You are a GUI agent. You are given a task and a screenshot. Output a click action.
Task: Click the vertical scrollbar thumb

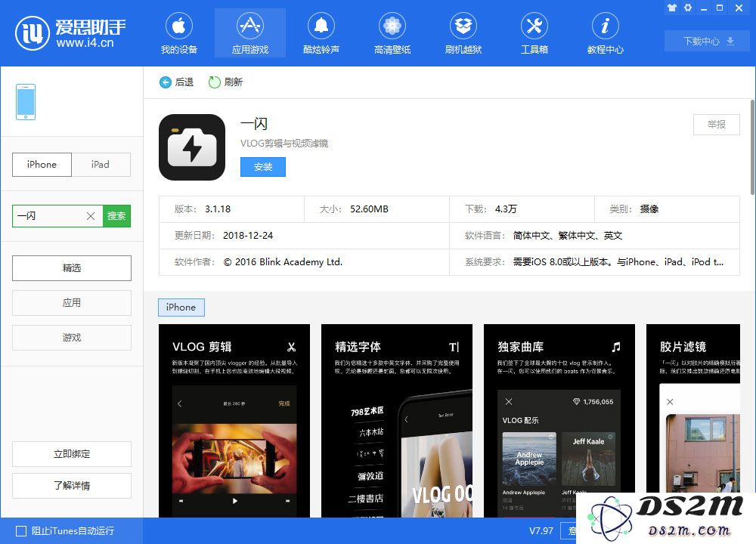[x=753, y=147]
